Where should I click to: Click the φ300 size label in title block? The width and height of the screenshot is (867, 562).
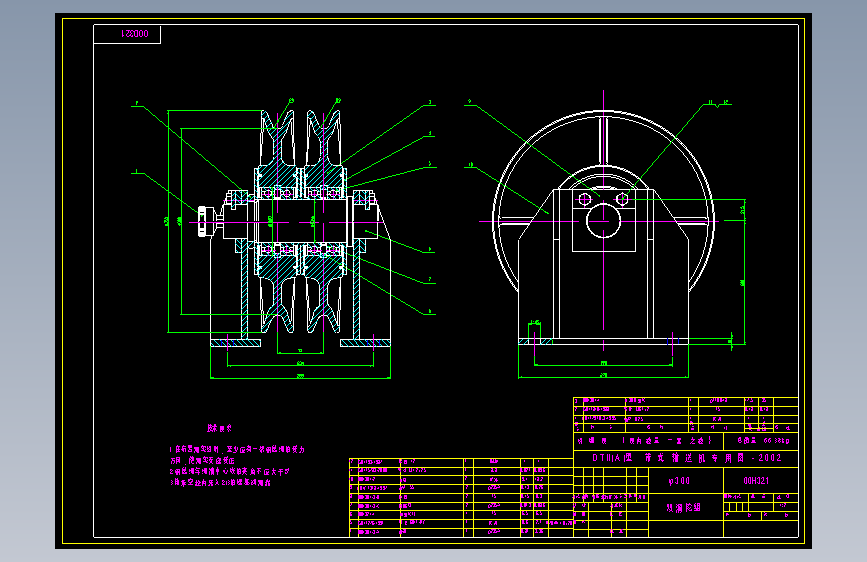[679, 481]
